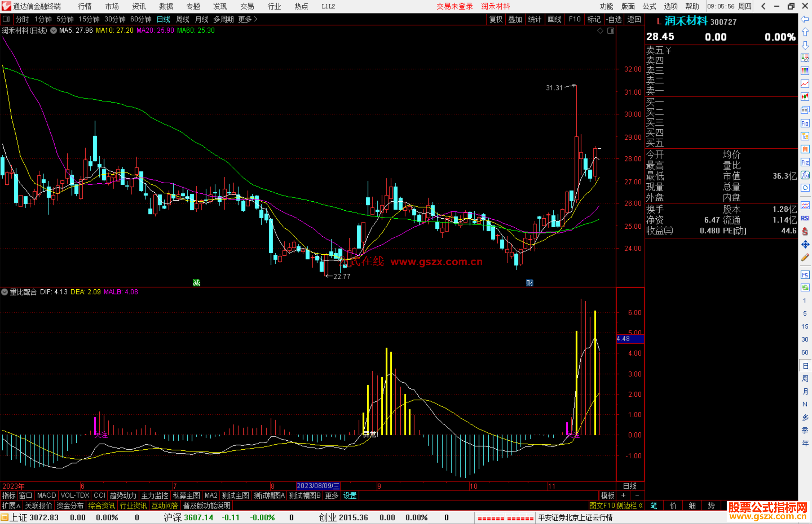Expand the 更多 period options chevron
Image resolution: width=812 pixels, height=524 pixels.
pyautogui.click(x=256, y=19)
